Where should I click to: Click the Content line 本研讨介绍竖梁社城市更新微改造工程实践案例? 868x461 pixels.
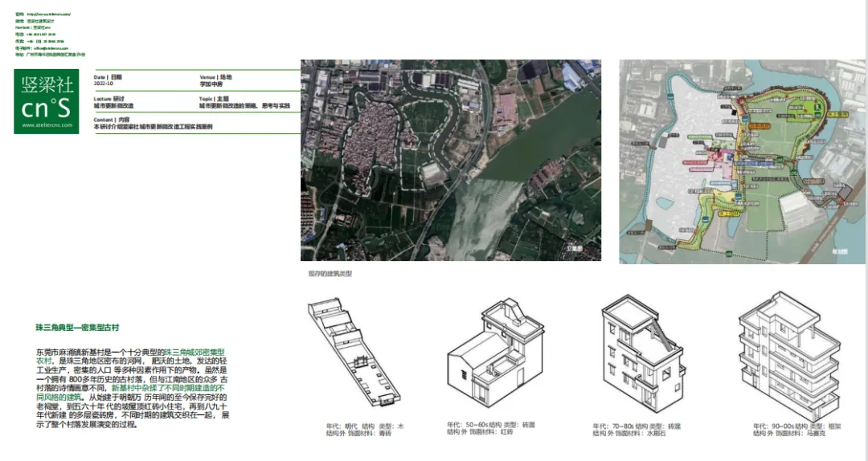coord(153,127)
